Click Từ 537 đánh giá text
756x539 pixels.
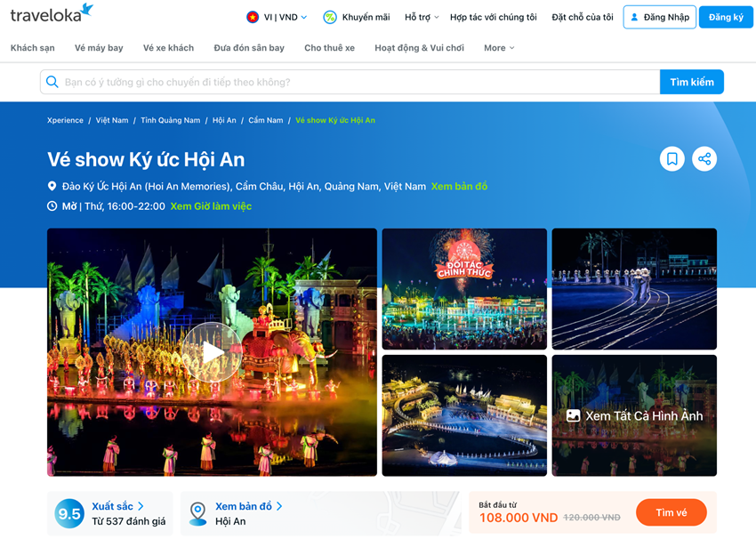[129, 521]
